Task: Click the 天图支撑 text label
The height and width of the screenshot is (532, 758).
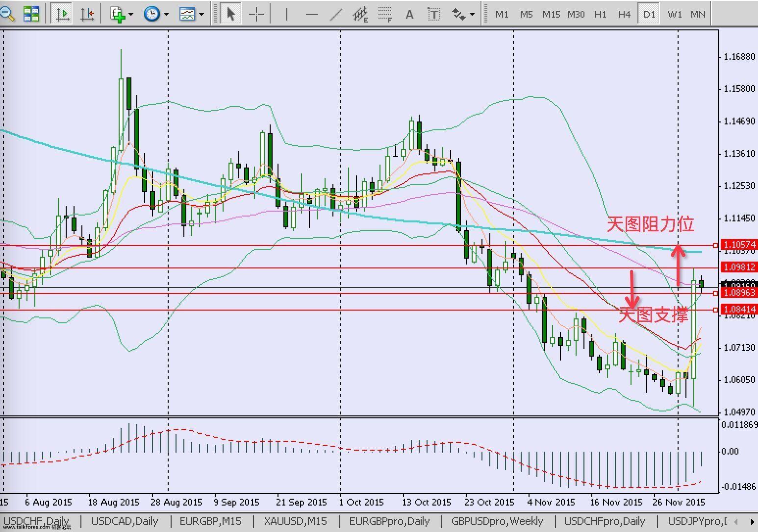Action: pos(653,315)
